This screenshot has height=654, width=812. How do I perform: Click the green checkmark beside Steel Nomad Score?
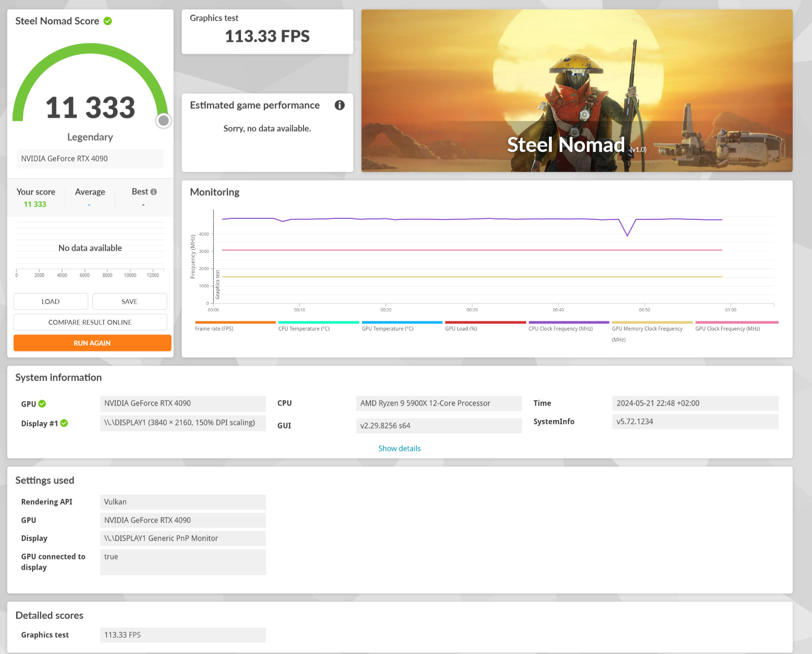108,21
